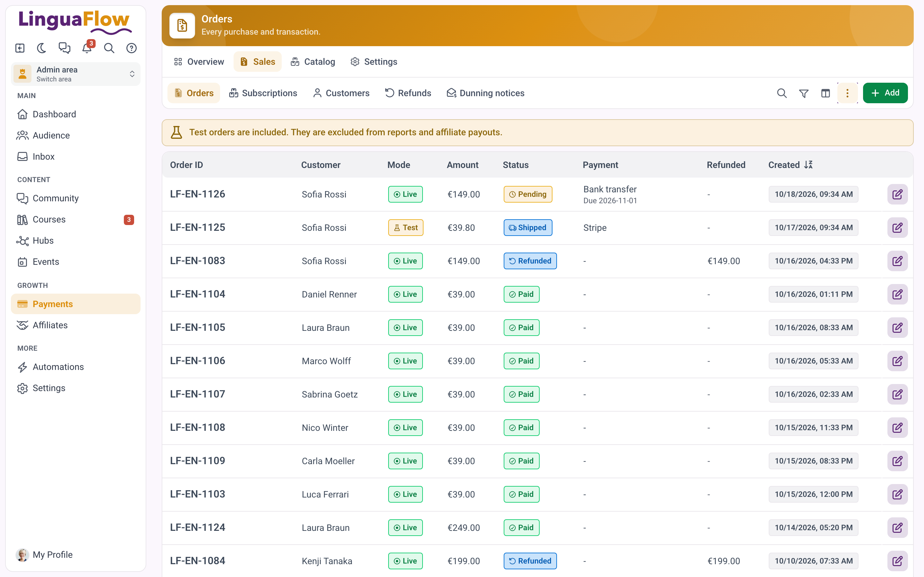Switch to the Catalog tab
The image size is (924, 577).
point(313,62)
